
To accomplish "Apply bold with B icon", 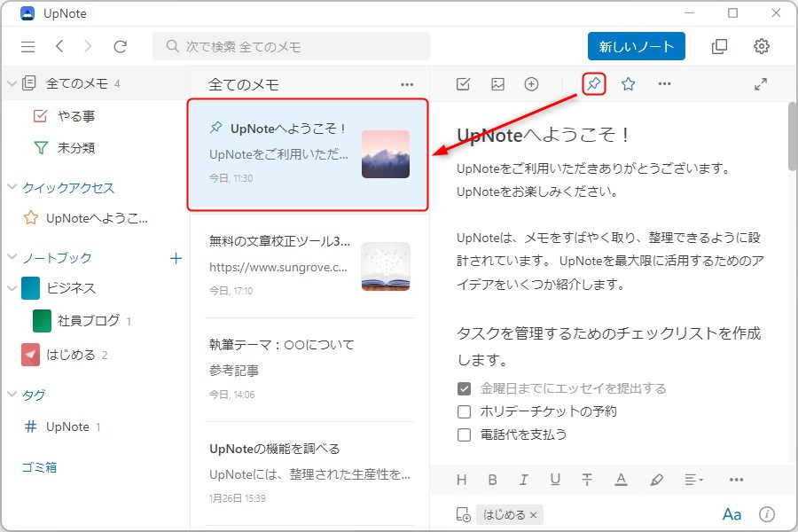I will click(492, 480).
